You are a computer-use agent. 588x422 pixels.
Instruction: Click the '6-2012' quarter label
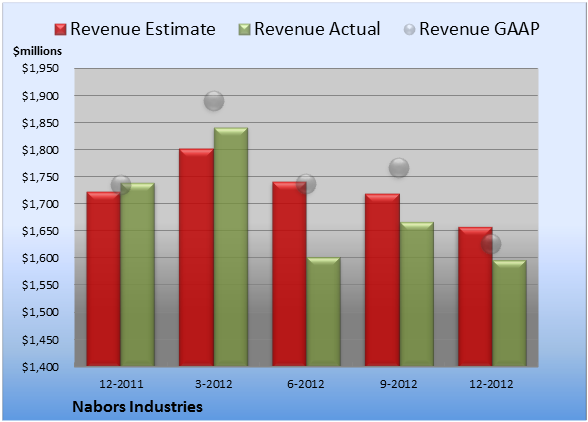[x=306, y=384]
